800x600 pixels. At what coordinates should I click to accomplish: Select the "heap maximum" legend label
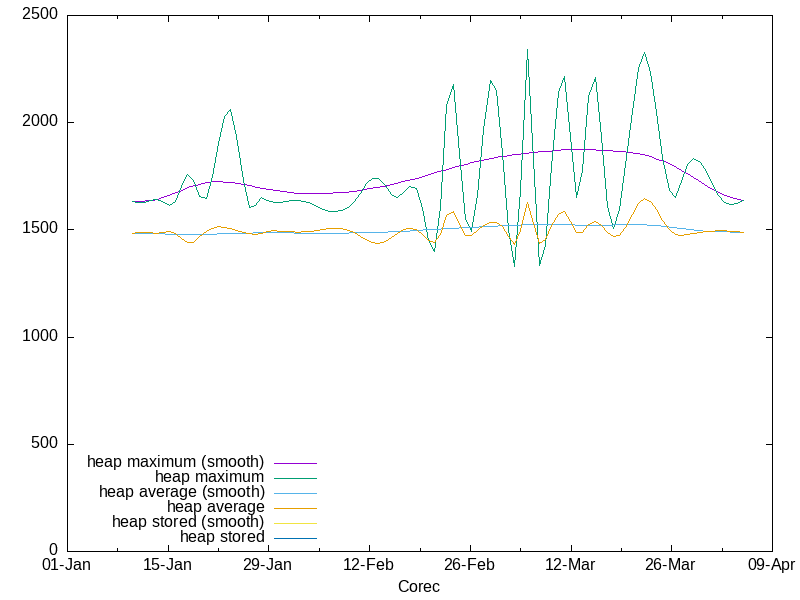pyautogui.click(x=209, y=477)
